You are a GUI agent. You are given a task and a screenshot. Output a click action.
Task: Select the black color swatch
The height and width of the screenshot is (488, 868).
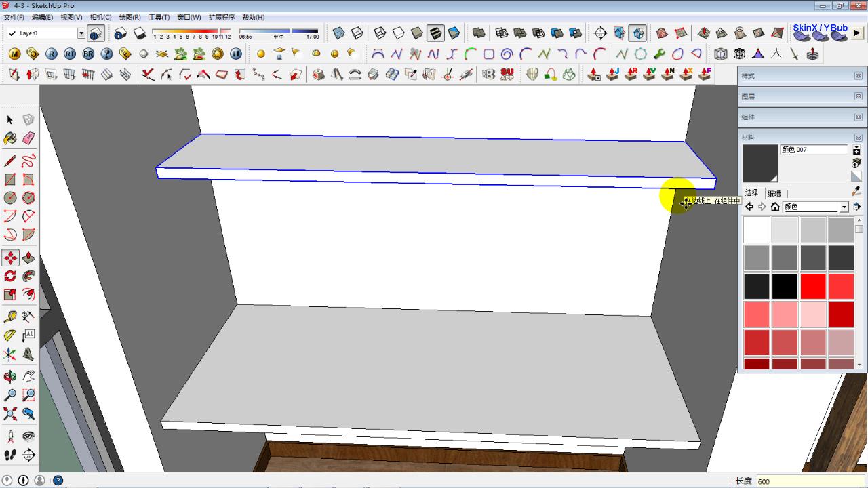coord(785,286)
